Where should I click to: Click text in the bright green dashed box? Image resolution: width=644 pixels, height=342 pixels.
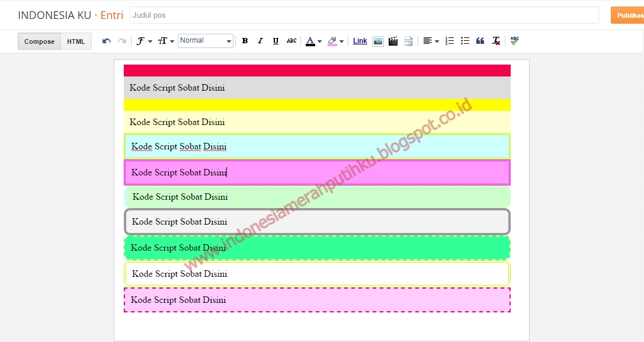pyautogui.click(x=178, y=248)
